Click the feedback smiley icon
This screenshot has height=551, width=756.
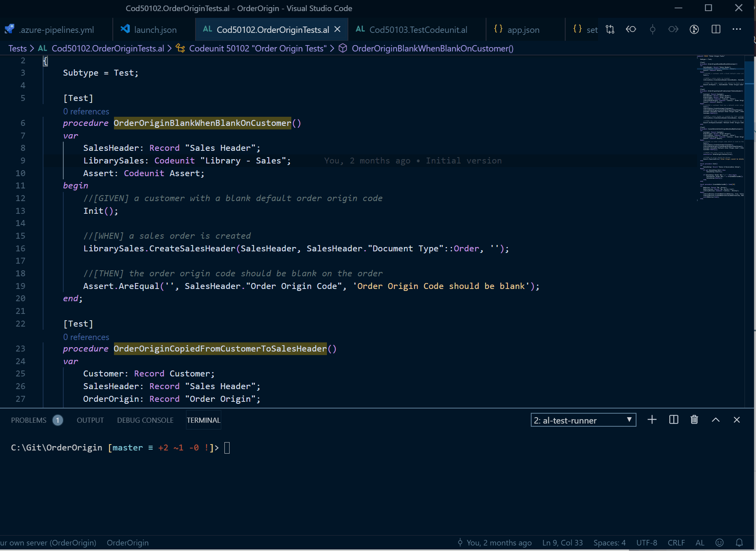[x=720, y=543]
